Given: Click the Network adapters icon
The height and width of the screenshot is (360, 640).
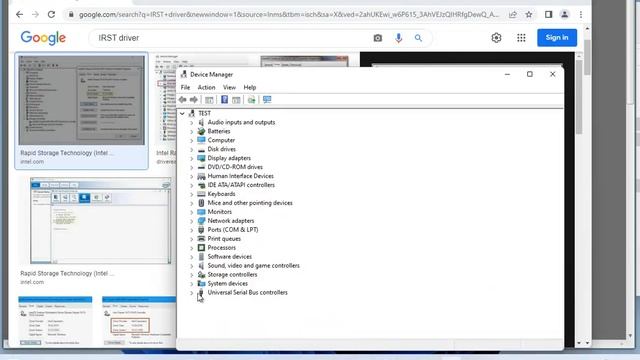Looking at the screenshot, I should tap(201, 221).
